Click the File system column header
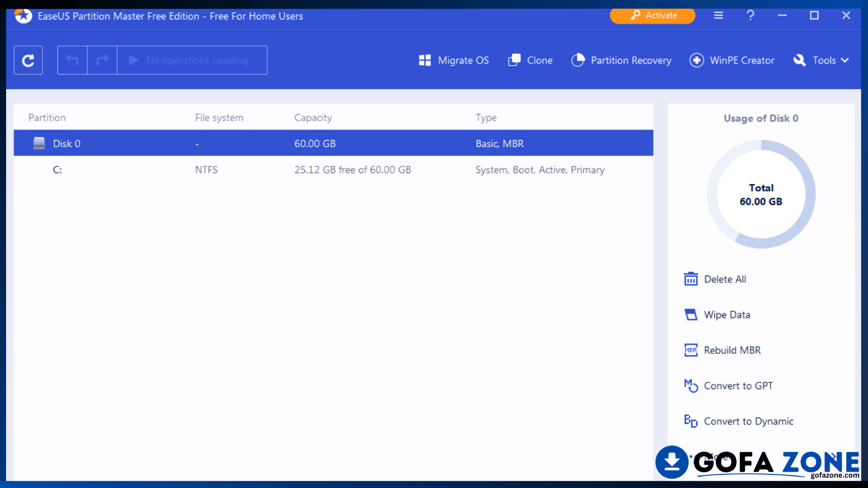Viewport: 868px width, 488px height. [219, 117]
